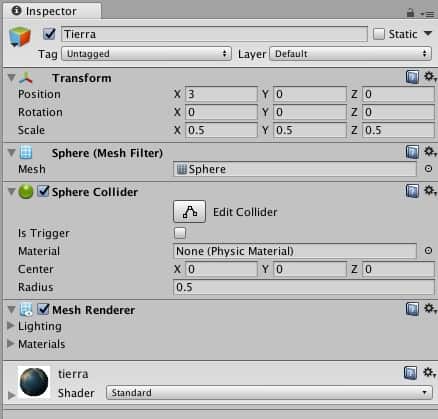Enable the Is Trigger checkbox
The image size is (438, 419).
point(180,233)
